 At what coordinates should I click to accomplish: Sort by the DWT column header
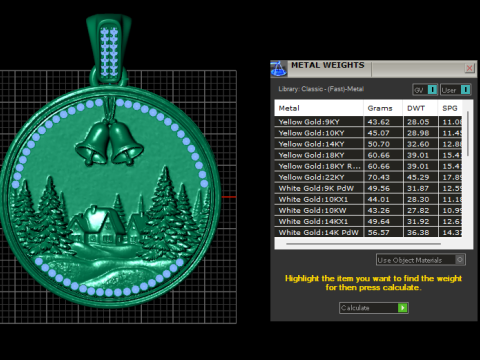click(420, 108)
